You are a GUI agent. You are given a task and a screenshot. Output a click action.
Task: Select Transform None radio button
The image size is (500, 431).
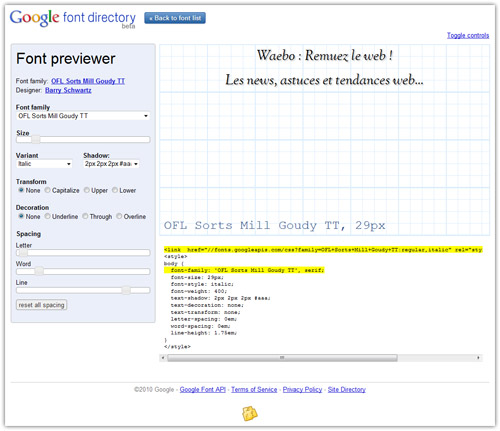[21, 190]
